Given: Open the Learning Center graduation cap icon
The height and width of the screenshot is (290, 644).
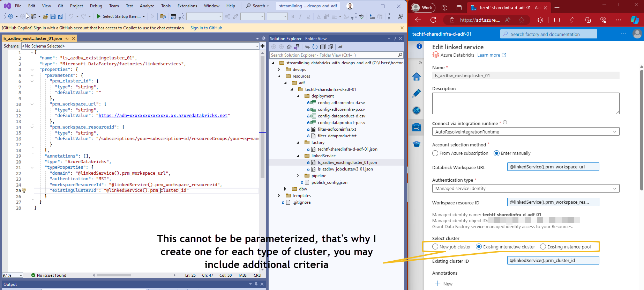Looking at the screenshot, I should (x=417, y=144).
